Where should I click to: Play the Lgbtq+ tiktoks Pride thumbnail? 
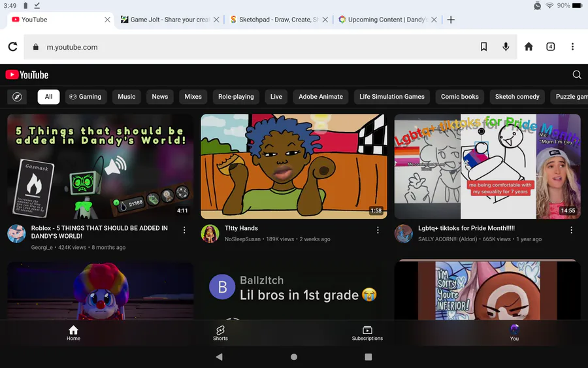(487, 167)
